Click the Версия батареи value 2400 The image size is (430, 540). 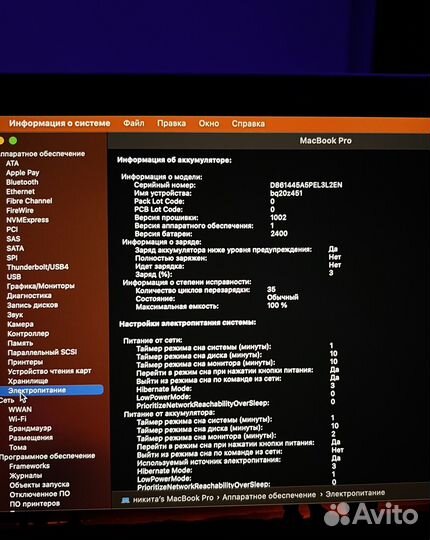279,233
